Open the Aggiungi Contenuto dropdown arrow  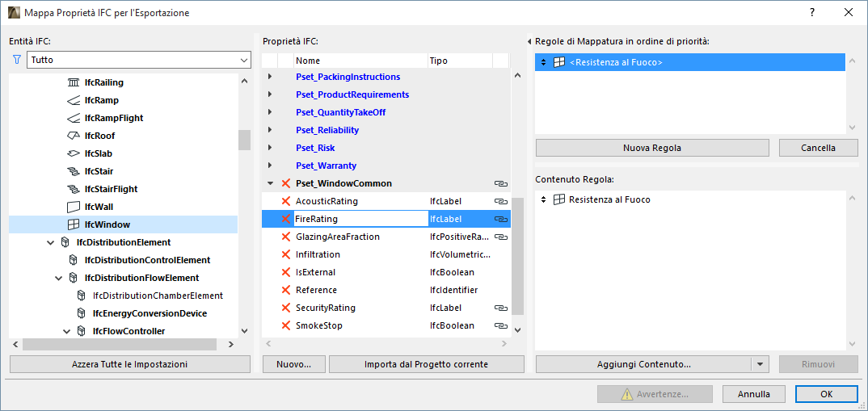pos(760,364)
